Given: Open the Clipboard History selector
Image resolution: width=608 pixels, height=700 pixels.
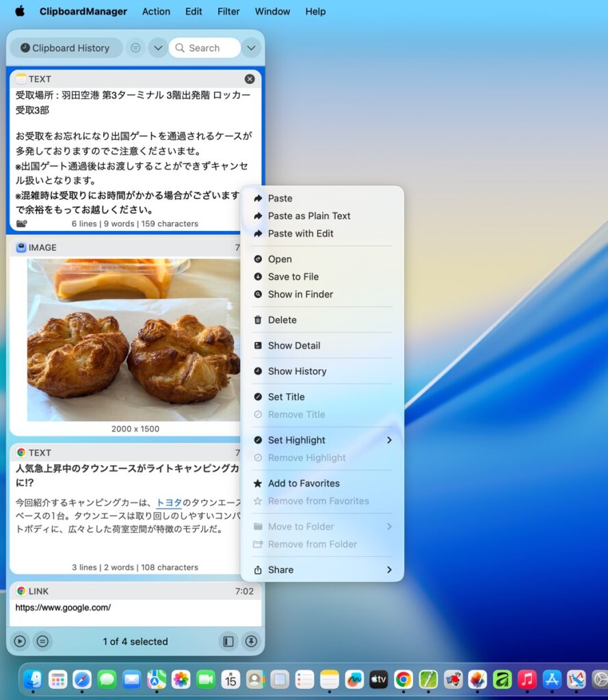Looking at the screenshot, I should (x=66, y=48).
